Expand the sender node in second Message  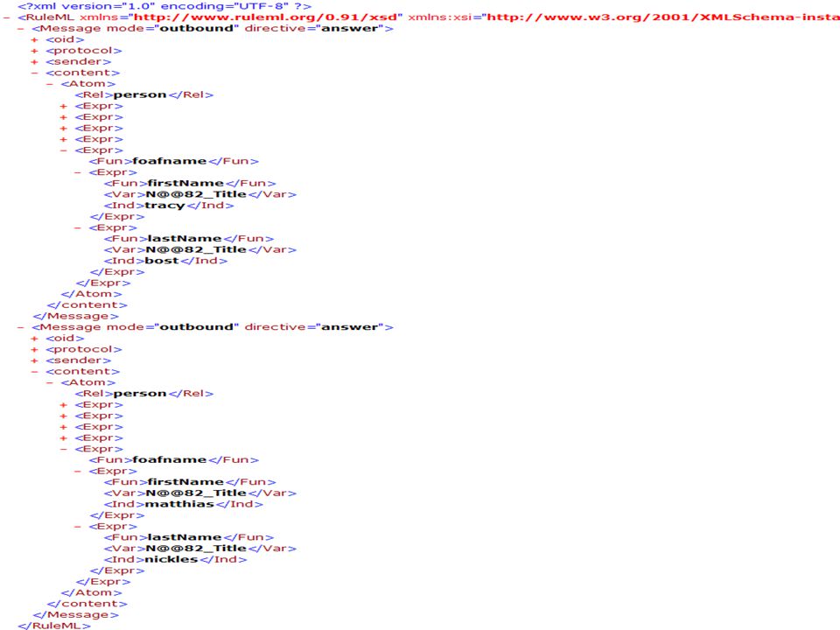pyautogui.click(x=34, y=361)
